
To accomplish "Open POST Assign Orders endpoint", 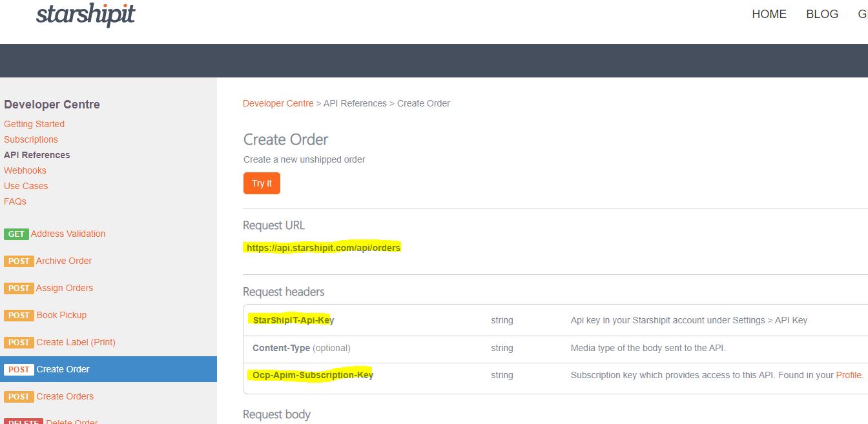I will pos(64,288).
